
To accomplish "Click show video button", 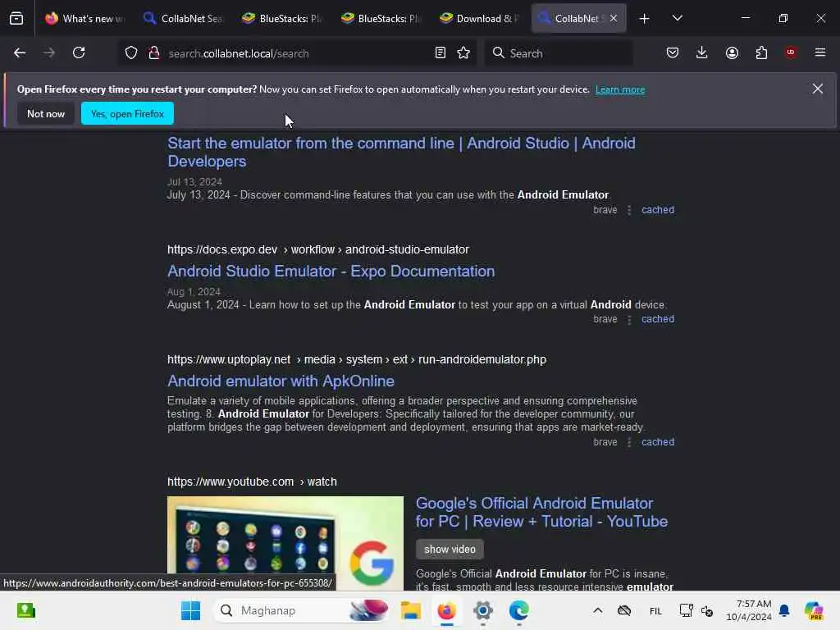I will point(450,549).
